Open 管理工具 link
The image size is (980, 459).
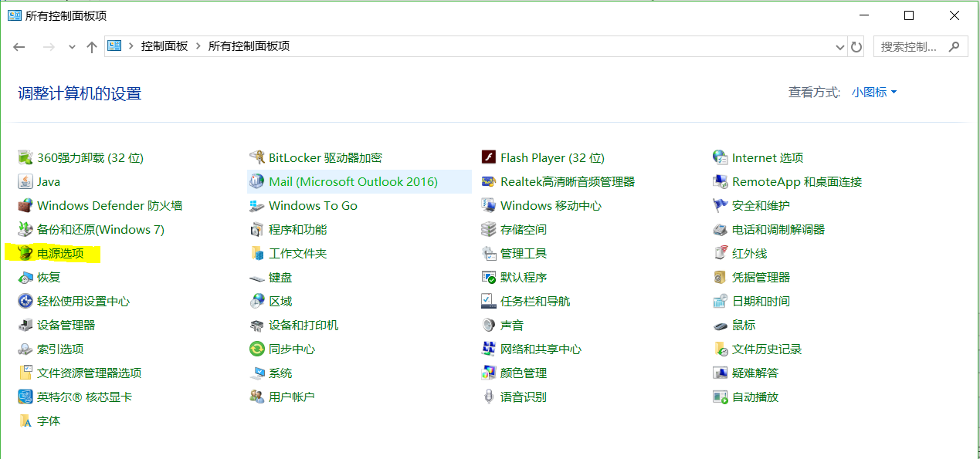[x=524, y=253]
